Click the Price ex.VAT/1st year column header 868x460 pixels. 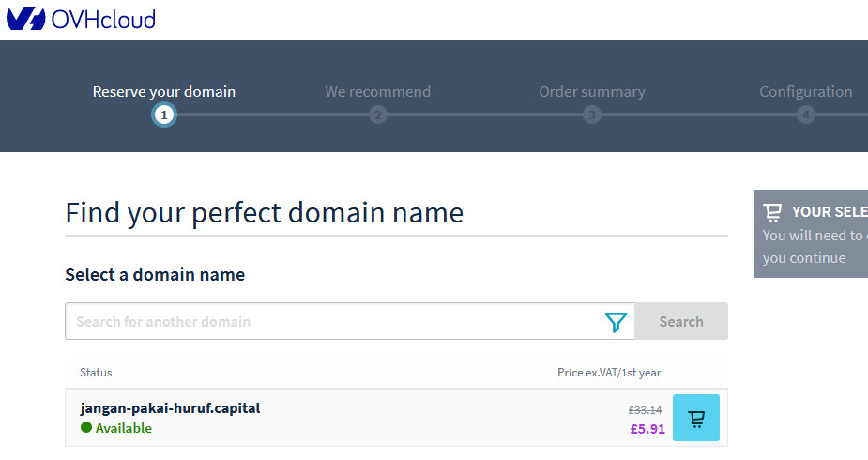(x=609, y=373)
